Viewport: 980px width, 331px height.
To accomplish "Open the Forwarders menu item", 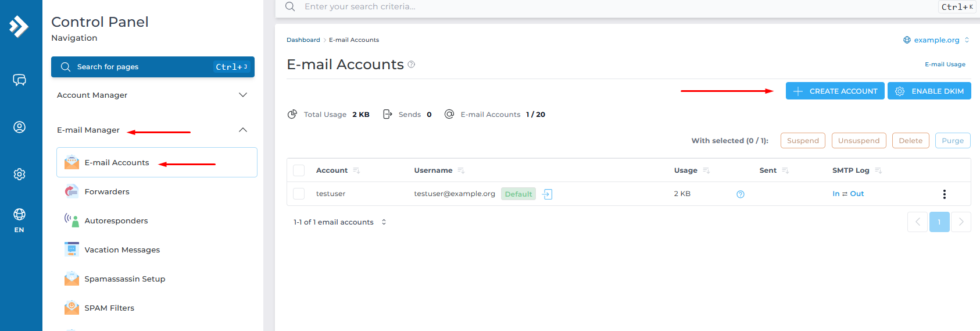I will (107, 191).
